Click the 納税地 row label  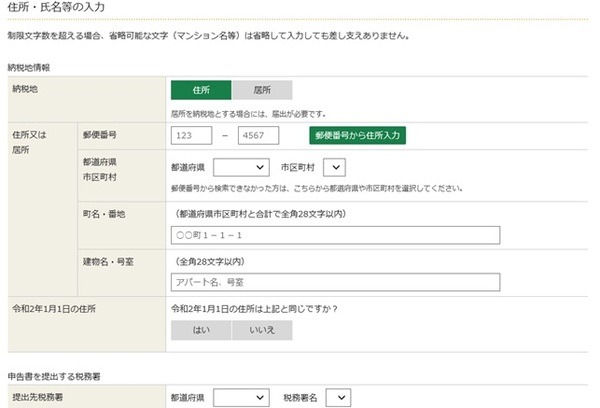point(25,89)
